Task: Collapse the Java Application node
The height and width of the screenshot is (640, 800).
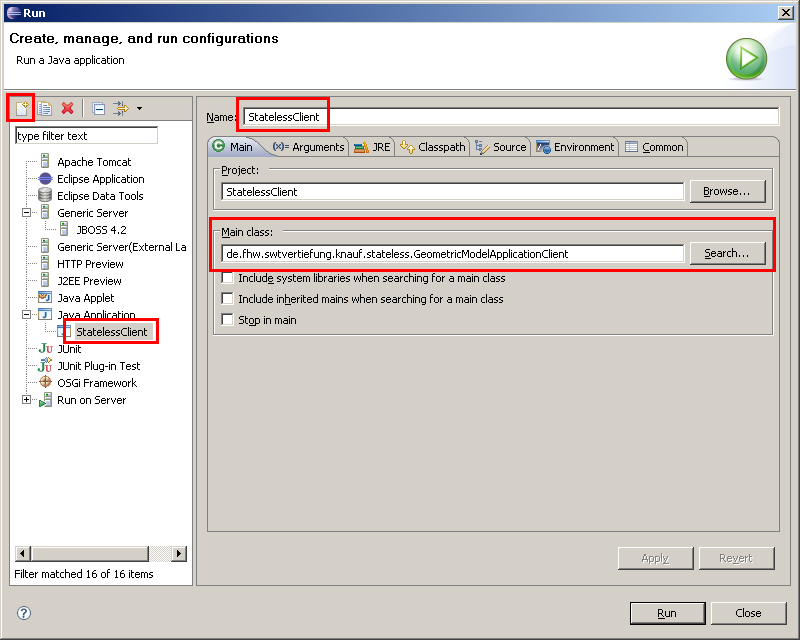Action: [x=27, y=314]
